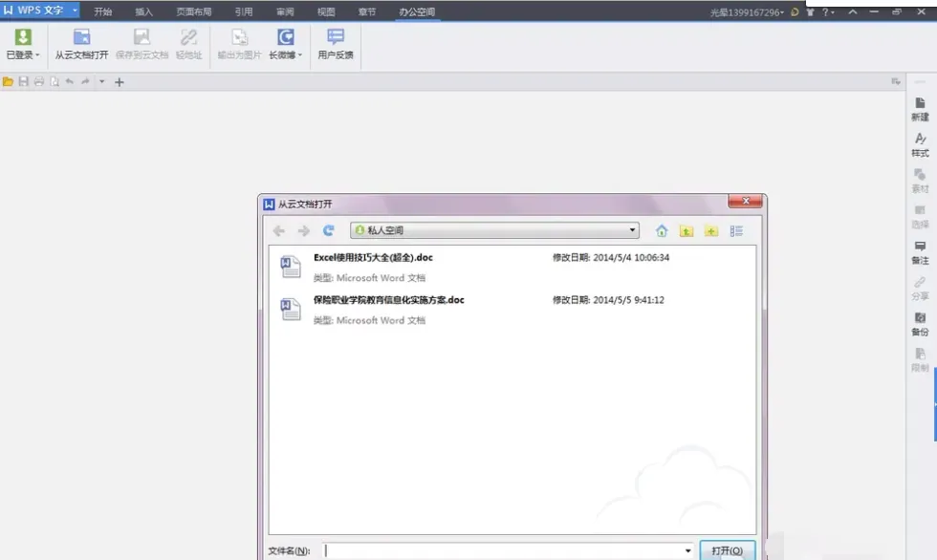Go to home folder in dialog
Screen dimensions: 937x560
662,230
